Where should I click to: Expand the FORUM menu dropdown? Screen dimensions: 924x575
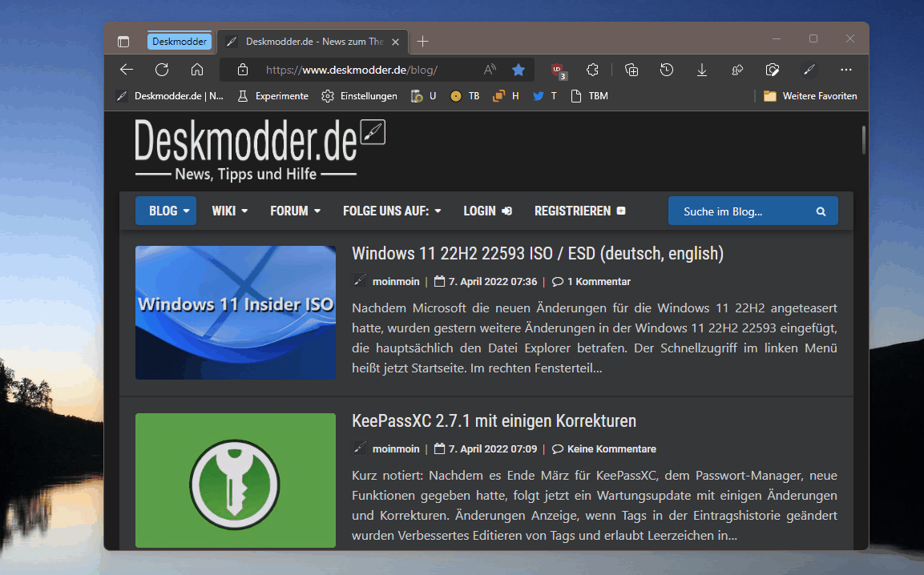click(295, 211)
